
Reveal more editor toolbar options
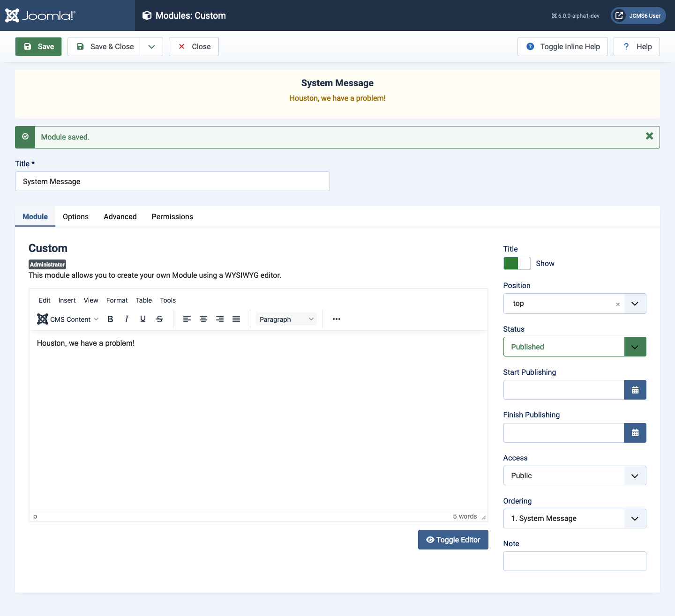point(337,319)
